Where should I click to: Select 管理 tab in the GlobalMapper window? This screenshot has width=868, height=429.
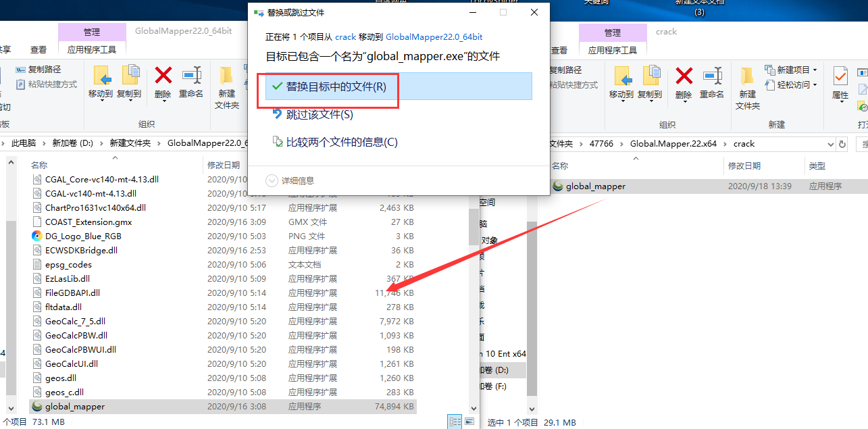(x=92, y=32)
